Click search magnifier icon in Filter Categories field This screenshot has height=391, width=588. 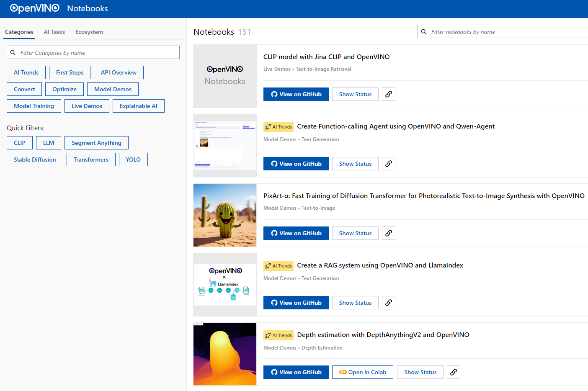pyautogui.click(x=13, y=53)
